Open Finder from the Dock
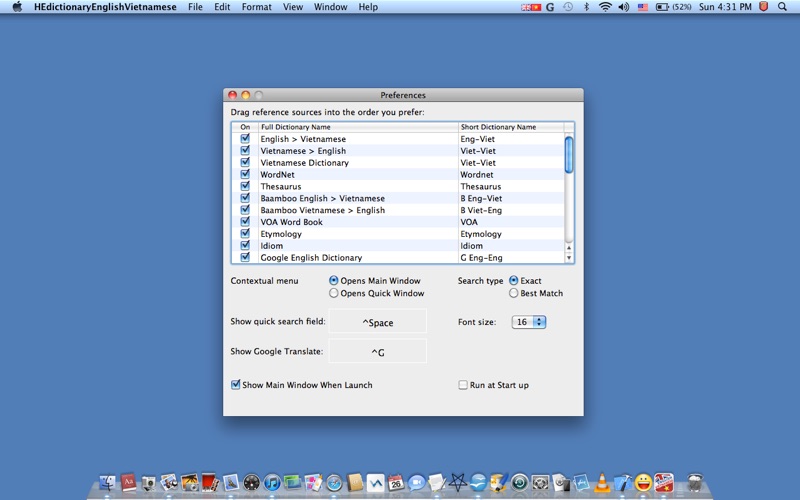 click(108, 482)
